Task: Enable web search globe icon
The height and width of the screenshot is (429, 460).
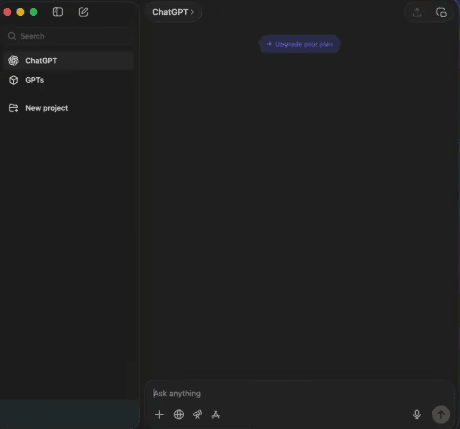Action: (x=179, y=415)
